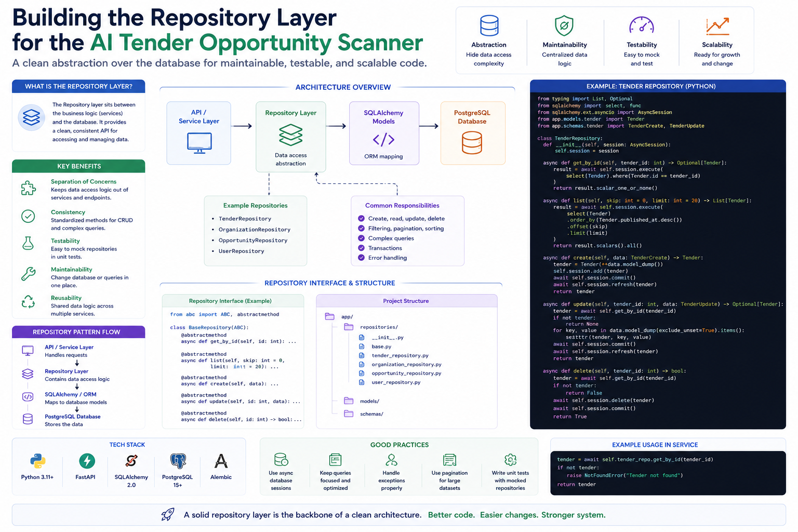Select the Repository Interface (Example) header
This screenshot has height=532, width=798.
(233, 301)
